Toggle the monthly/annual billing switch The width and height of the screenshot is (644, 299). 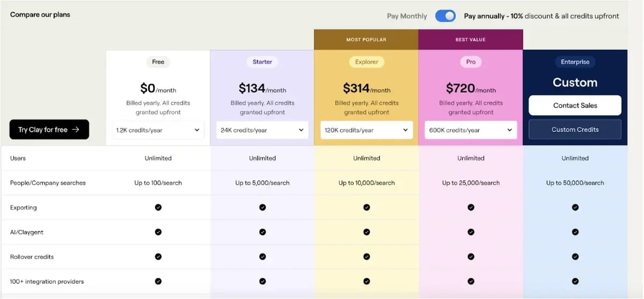(x=445, y=16)
